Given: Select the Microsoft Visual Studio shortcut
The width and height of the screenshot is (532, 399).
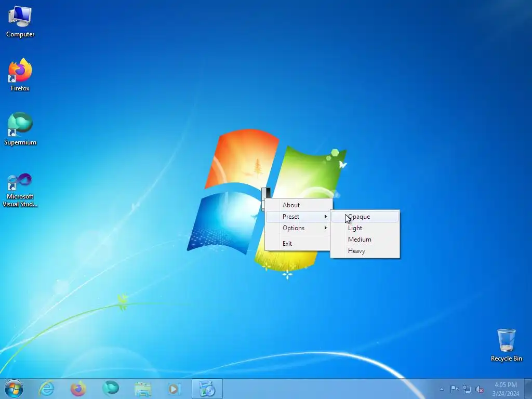Looking at the screenshot, I should click(20, 190).
